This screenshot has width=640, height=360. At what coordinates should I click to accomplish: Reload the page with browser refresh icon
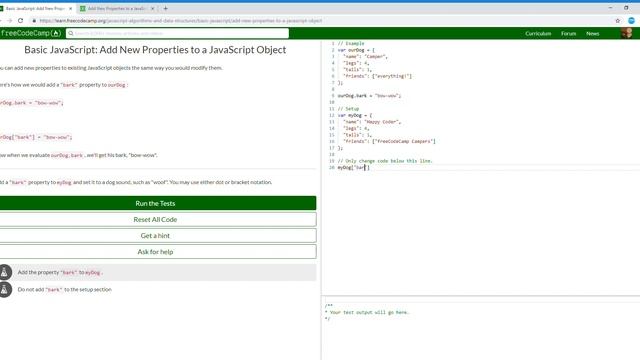[x=20, y=20]
